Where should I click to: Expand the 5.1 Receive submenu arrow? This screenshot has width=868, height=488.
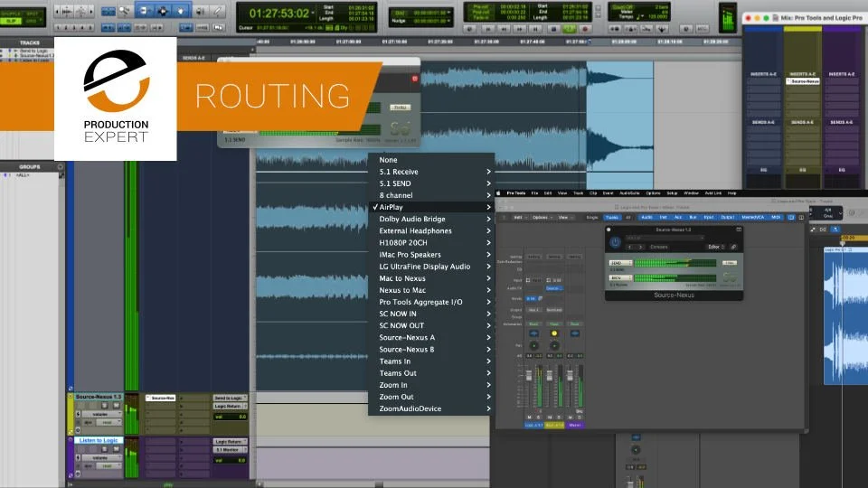coord(488,172)
